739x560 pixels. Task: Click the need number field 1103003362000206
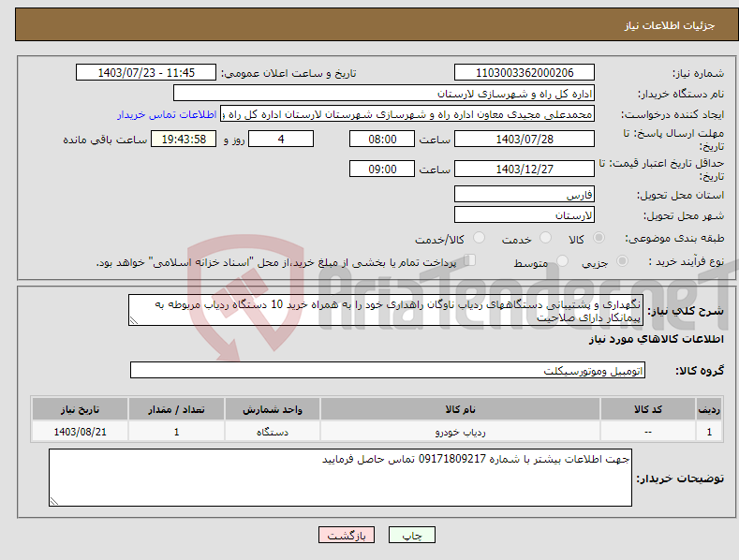click(x=525, y=73)
